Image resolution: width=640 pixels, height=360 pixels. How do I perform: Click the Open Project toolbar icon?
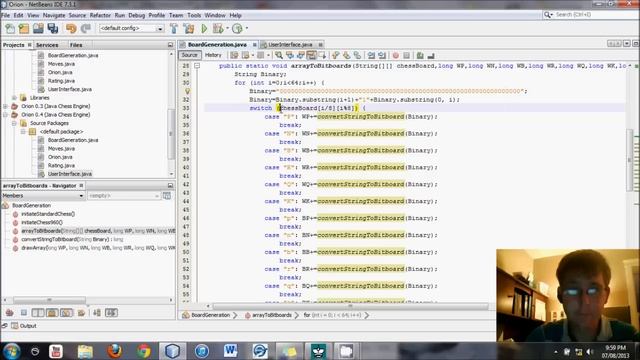(38, 28)
